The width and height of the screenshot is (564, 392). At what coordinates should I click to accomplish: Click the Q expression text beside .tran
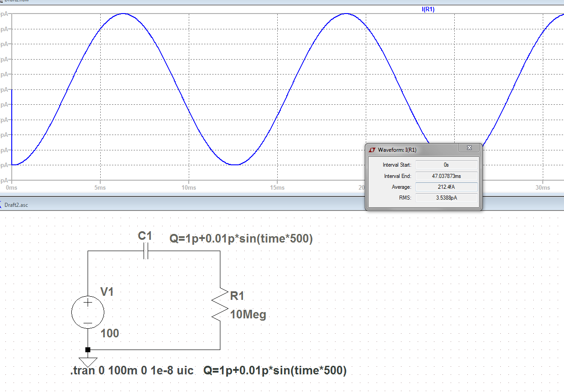point(275,371)
